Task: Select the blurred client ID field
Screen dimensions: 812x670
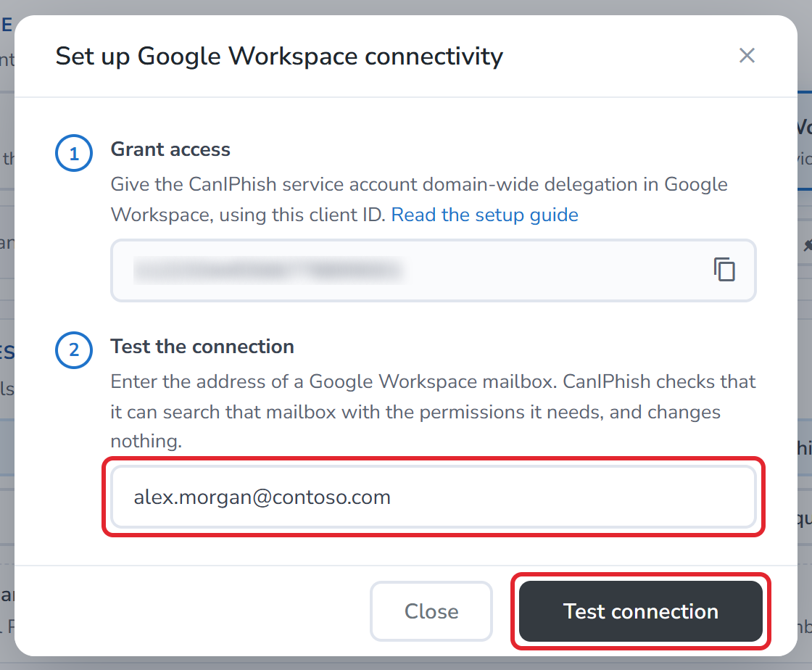Action: click(x=434, y=270)
